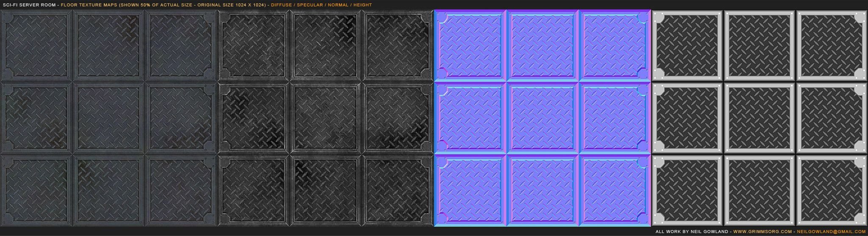Select the center tile of the diffuse map
The width and height of the screenshot is (868, 236).
[108, 118]
